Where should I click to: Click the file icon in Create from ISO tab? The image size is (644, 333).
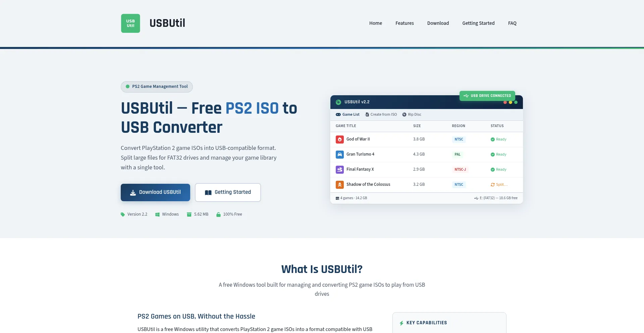pyautogui.click(x=367, y=115)
